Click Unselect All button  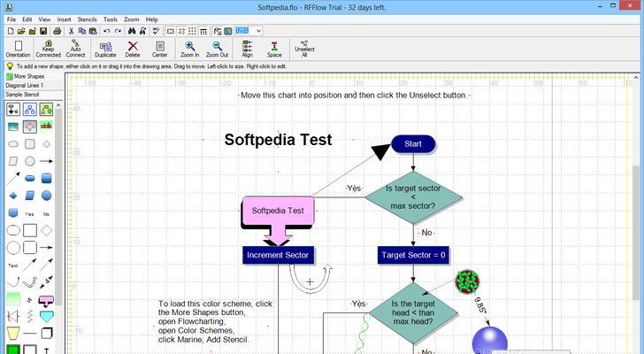[304, 49]
